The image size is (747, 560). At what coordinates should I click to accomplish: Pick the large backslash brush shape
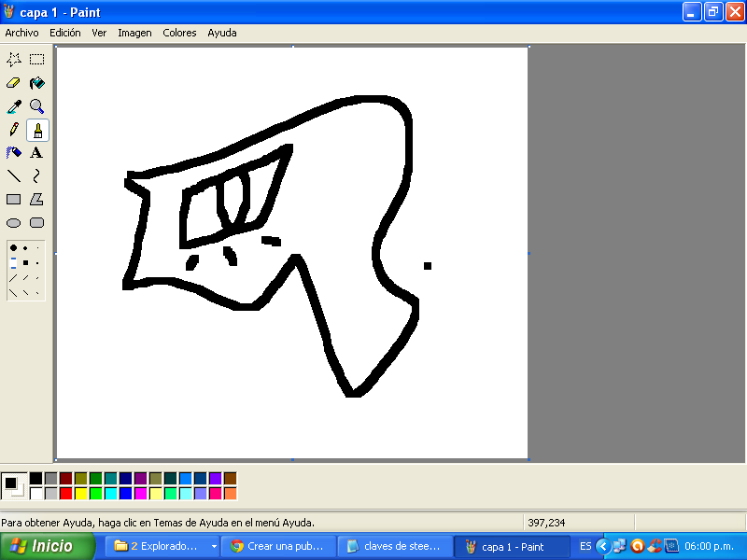click(13, 293)
